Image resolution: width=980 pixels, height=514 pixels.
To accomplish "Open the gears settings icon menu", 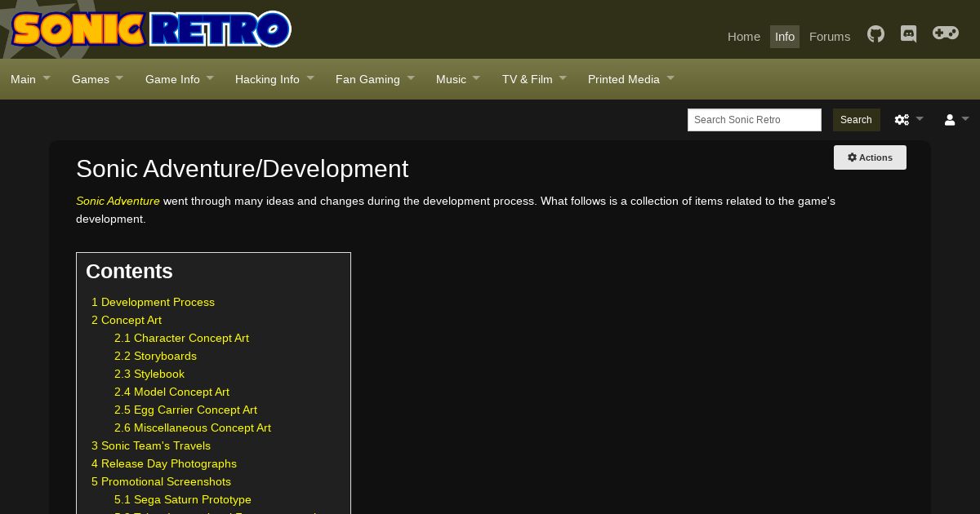I will [909, 119].
